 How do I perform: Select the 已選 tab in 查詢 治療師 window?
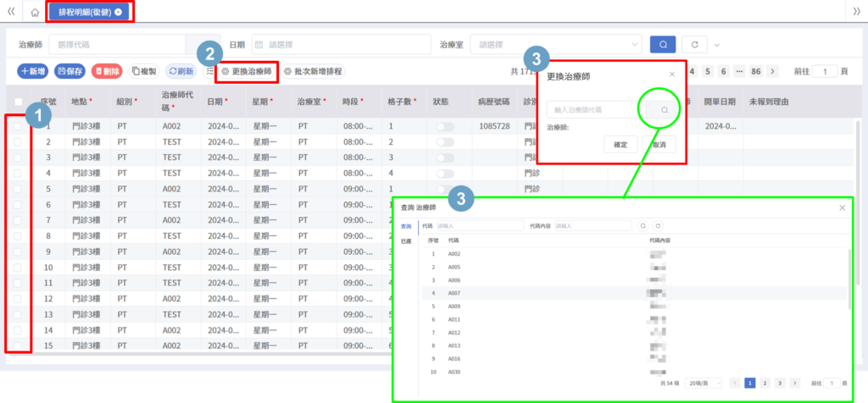(406, 241)
